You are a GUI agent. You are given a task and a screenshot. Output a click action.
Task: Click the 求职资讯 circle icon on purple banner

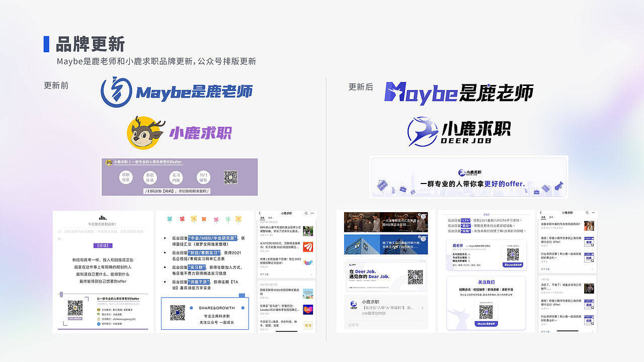[x=126, y=177]
